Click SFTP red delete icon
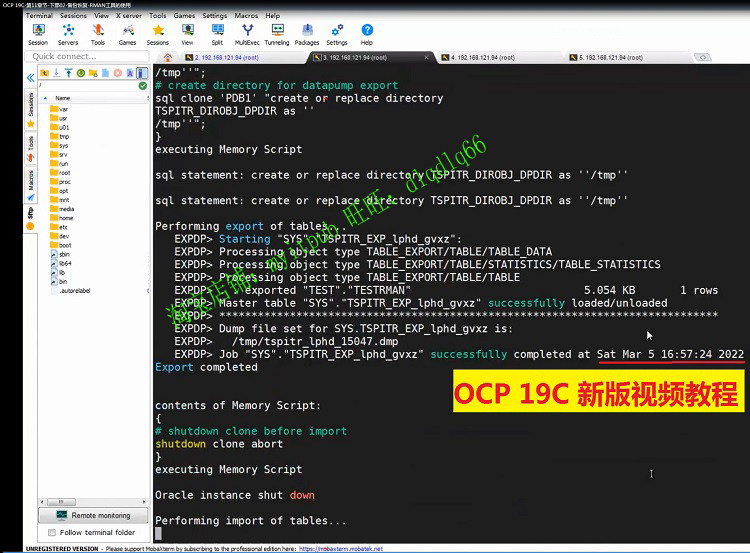750x553 pixels. tap(118, 73)
